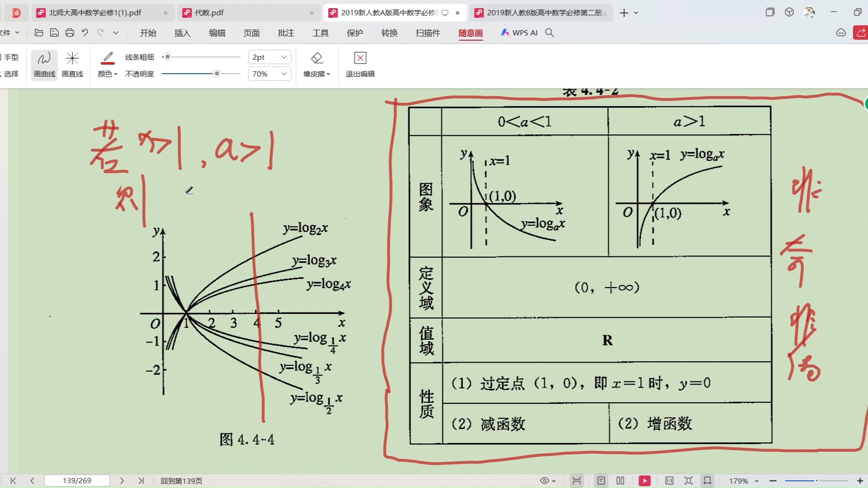Open the 文件 file menu

[10, 33]
